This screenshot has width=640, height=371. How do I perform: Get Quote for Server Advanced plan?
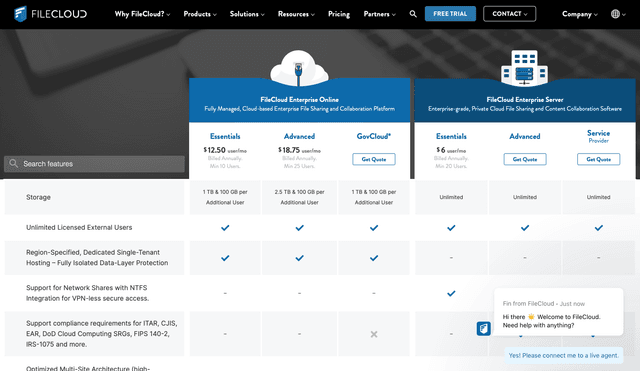pyautogui.click(x=525, y=159)
